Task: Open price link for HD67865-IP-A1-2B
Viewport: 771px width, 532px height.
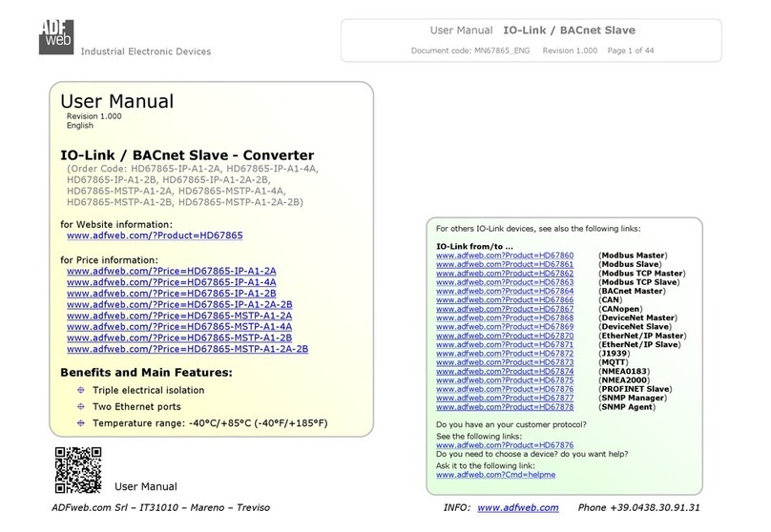Action: (x=172, y=294)
